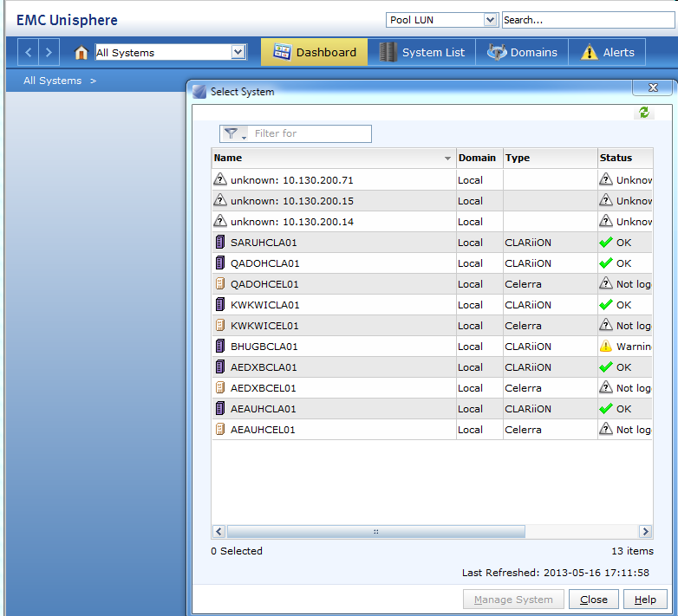Go forward with the right navigation arrow
This screenshot has height=616, width=678.
click(x=49, y=52)
